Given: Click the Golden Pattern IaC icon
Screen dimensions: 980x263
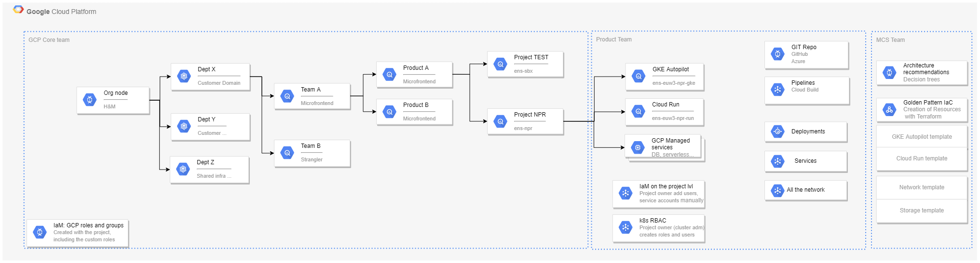Looking at the screenshot, I should tap(889, 110).
